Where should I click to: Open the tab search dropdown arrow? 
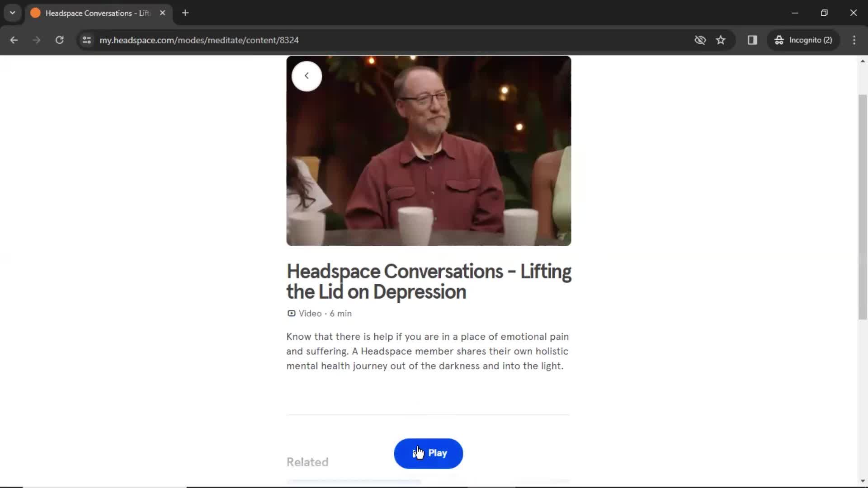click(13, 13)
